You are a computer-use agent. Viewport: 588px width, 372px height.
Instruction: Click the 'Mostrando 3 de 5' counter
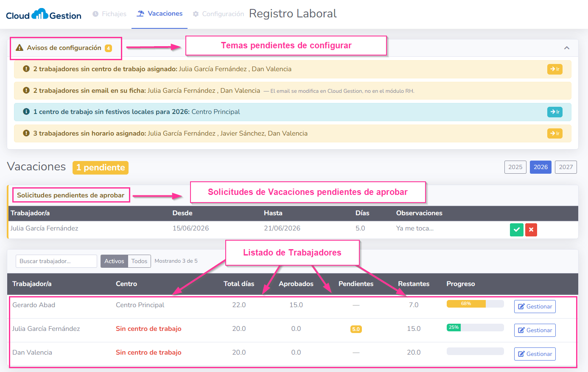[x=176, y=261]
